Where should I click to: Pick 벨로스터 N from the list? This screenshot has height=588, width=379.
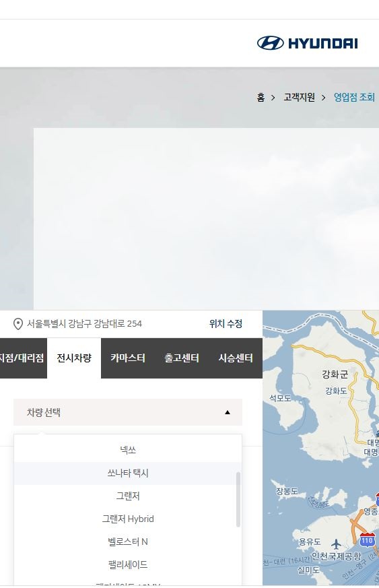coord(128,542)
